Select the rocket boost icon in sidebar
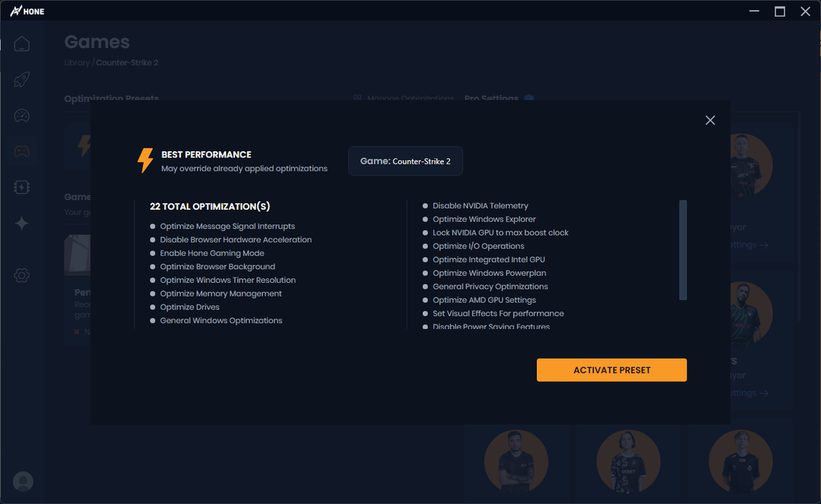This screenshot has height=504, width=821. 22,80
